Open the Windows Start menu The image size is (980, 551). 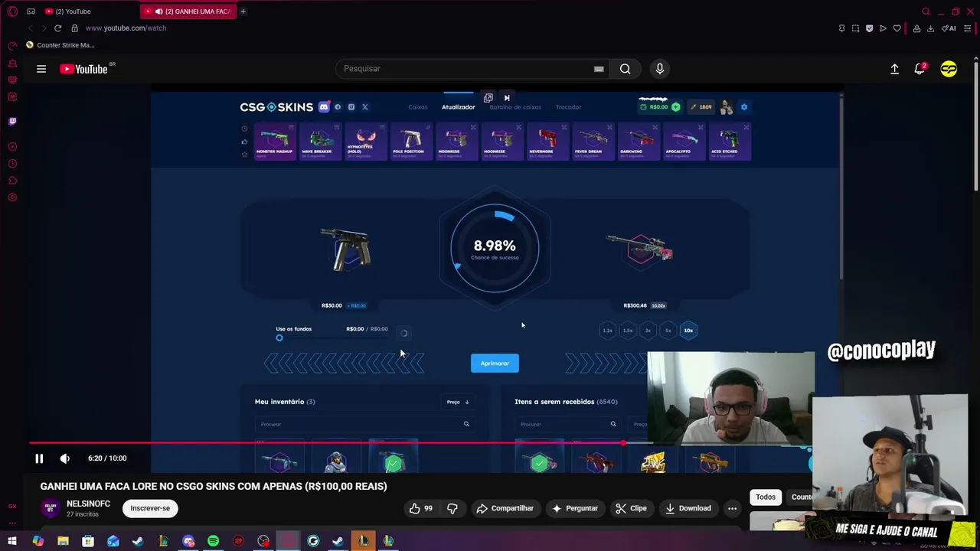click(12, 542)
